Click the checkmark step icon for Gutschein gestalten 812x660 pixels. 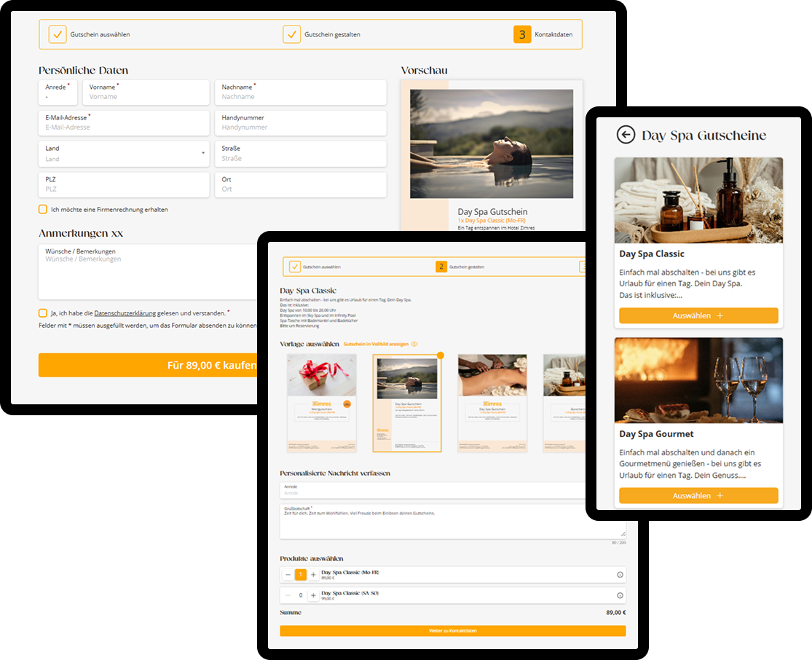click(x=291, y=34)
